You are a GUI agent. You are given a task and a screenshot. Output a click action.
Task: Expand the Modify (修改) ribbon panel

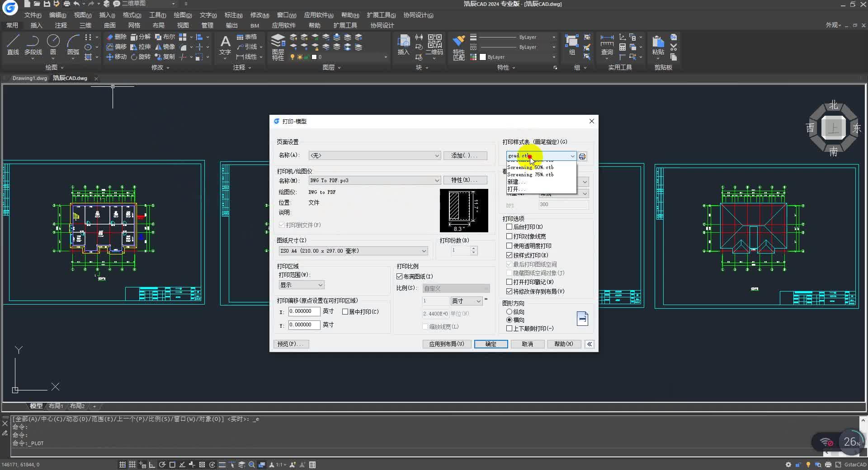tap(160, 67)
